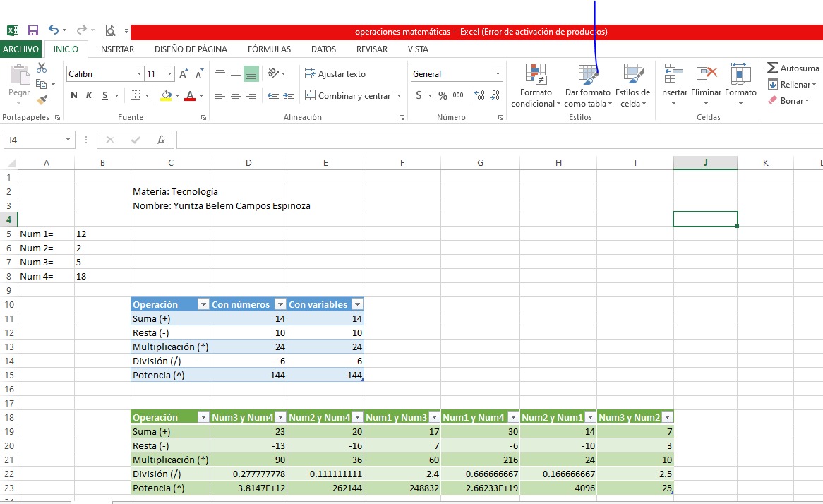
Task: Toggle Ajustar texto wrap option
Action: coord(335,74)
